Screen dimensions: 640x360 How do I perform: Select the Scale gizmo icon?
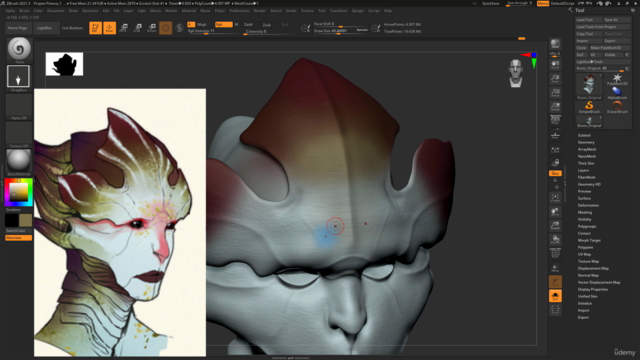point(138,28)
